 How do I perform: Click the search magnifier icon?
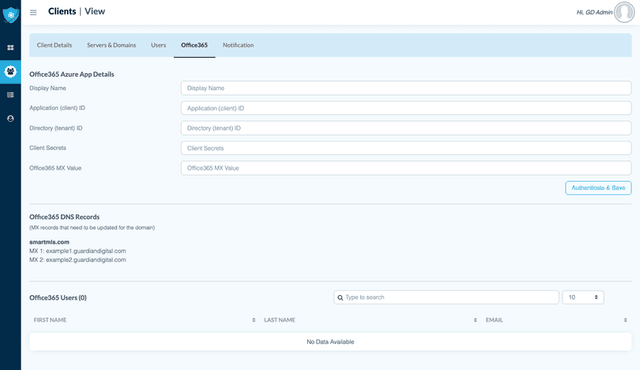[x=340, y=297]
